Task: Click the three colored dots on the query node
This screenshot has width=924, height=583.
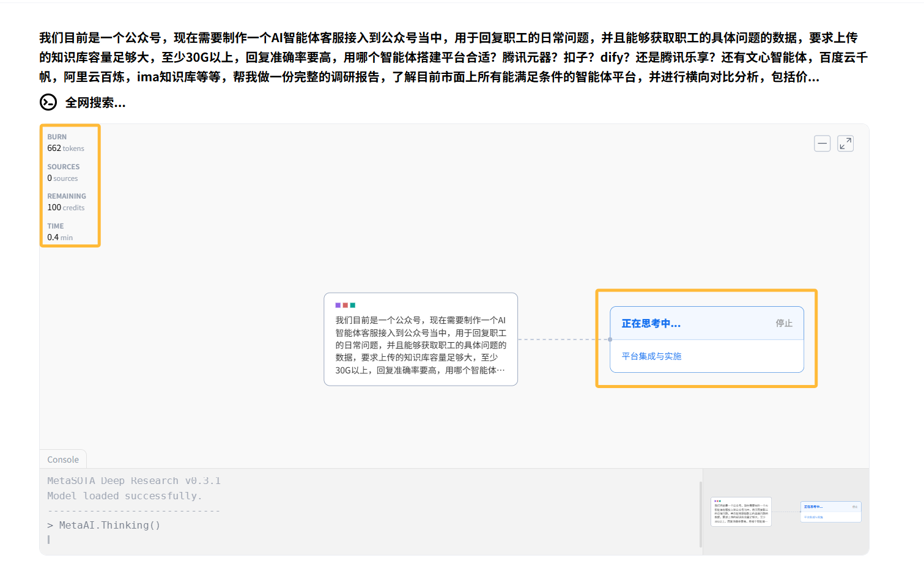Action: (345, 305)
